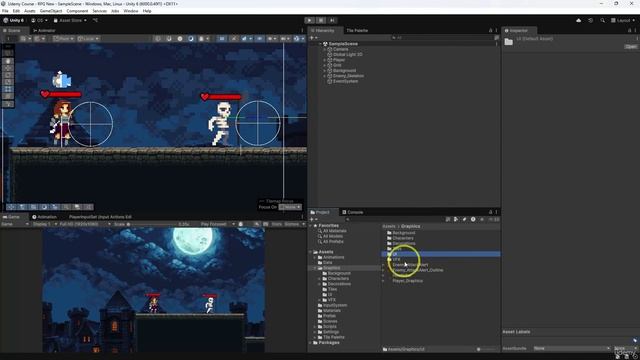Open the Pivot handle position dropdown
640x360 pixels.
(63, 38)
